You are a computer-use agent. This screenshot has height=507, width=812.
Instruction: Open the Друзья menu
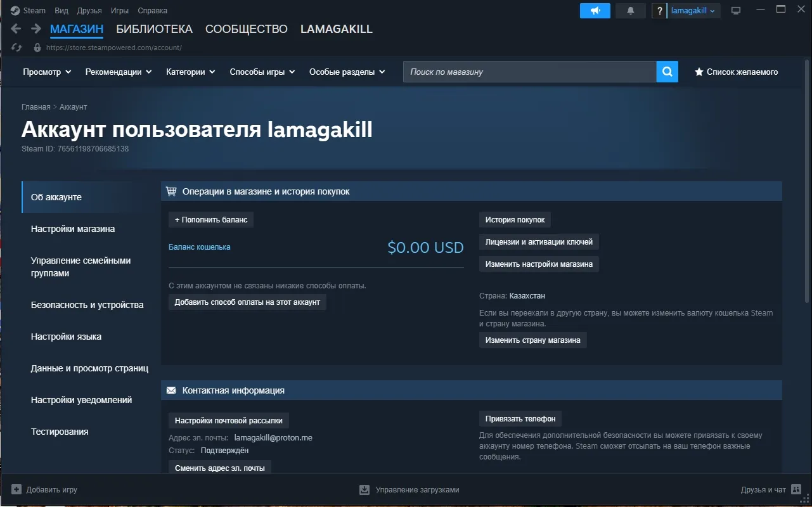(89, 11)
